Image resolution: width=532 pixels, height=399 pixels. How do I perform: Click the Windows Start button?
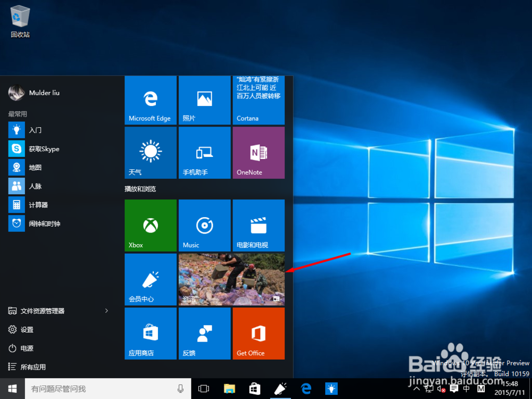point(12,388)
